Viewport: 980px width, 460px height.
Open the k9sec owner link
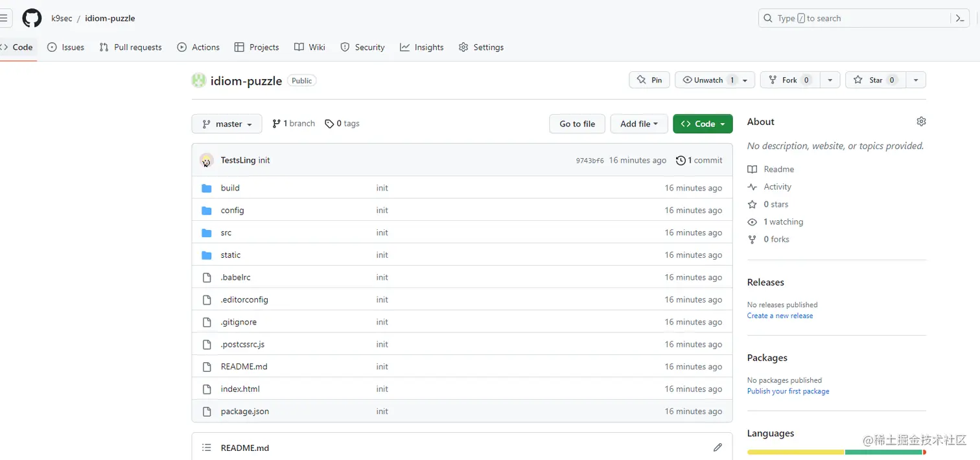point(62,18)
